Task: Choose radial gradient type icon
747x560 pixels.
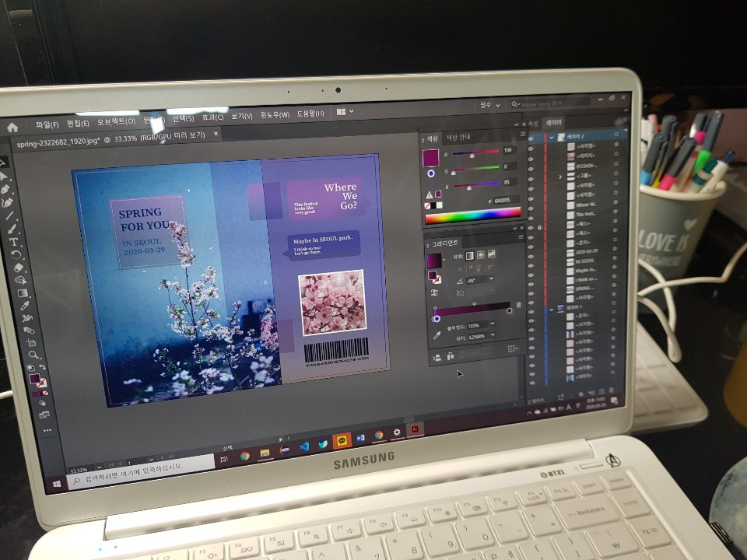Action: (x=480, y=255)
